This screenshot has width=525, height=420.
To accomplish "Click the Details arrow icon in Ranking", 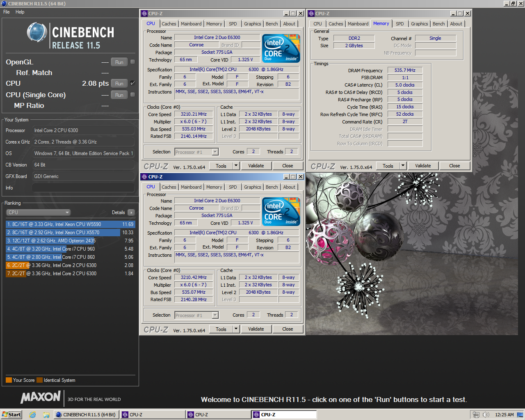I will click(x=131, y=212).
